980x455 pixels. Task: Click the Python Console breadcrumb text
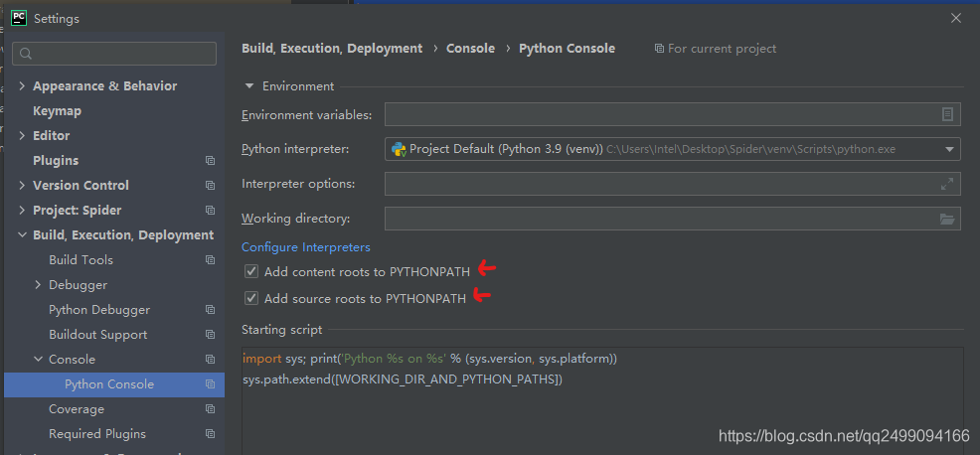567,48
